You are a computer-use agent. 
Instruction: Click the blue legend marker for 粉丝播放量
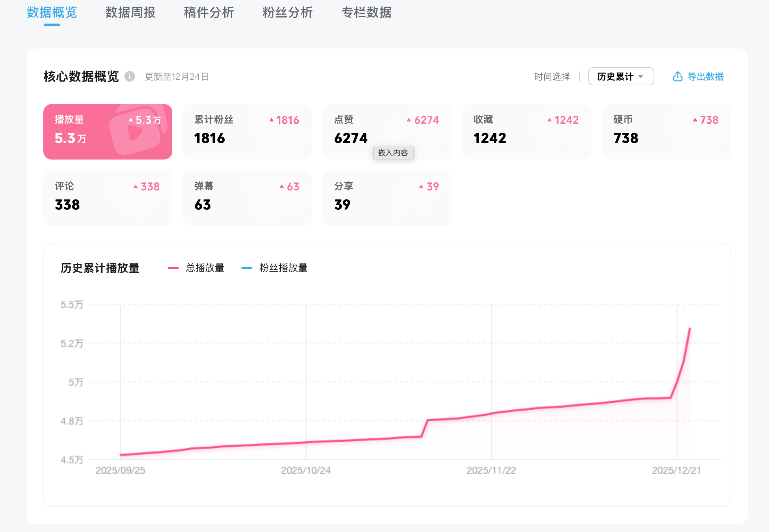(247, 268)
